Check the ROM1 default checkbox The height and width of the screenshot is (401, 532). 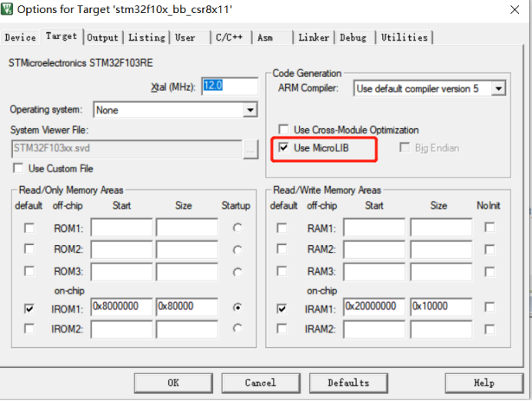(x=29, y=228)
